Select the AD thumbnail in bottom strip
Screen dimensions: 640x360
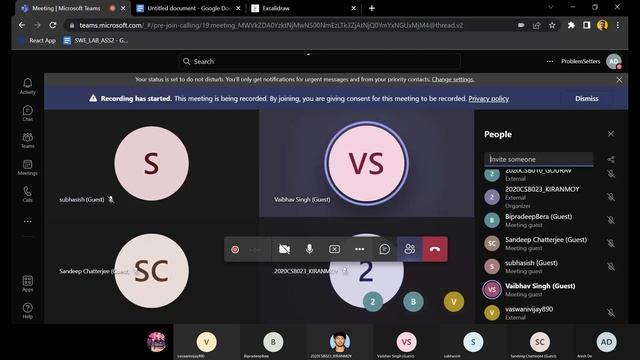pyautogui.click(x=606, y=342)
